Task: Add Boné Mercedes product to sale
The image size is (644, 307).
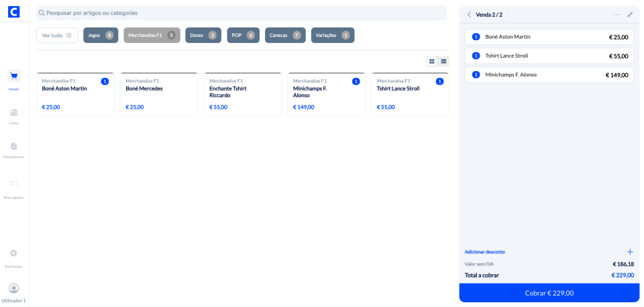Action: pos(159,95)
